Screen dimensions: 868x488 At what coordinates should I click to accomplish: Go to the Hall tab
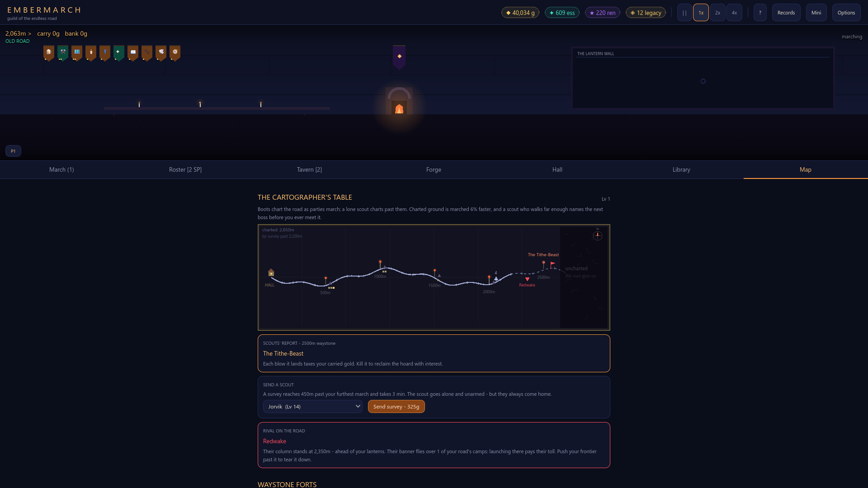[x=557, y=169]
